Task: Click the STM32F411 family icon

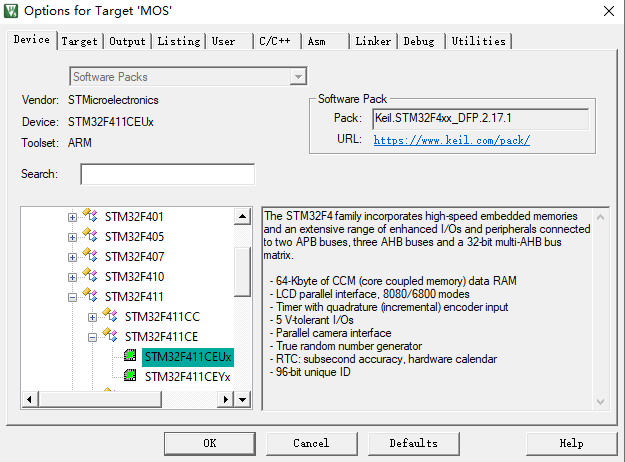Action: pyautogui.click(x=90, y=295)
